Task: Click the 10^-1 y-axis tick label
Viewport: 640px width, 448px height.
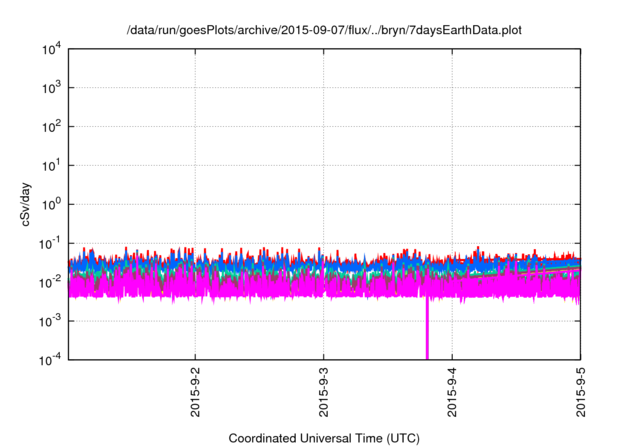Action: [50, 244]
